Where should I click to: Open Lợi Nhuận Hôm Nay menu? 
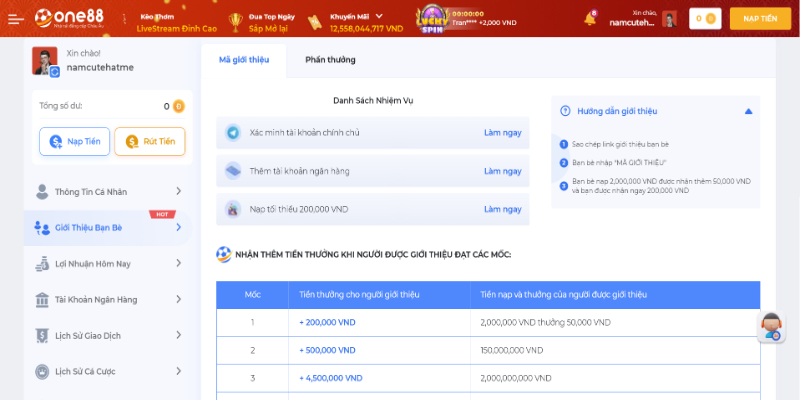pos(108,264)
